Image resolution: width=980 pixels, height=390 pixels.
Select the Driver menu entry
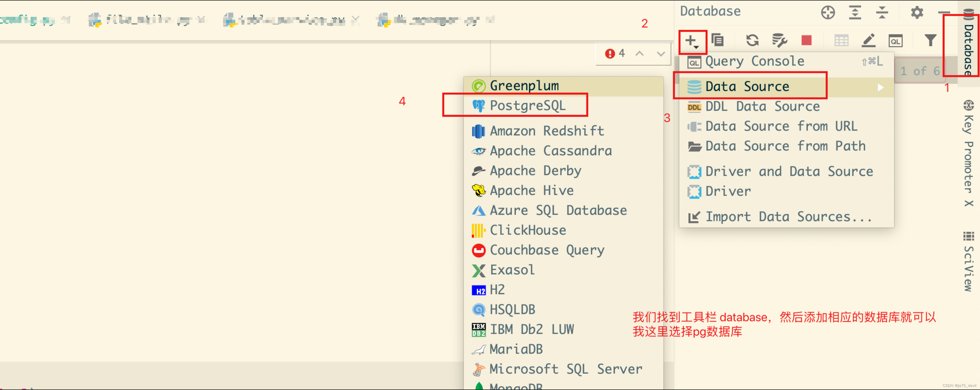(x=786, y=192)
